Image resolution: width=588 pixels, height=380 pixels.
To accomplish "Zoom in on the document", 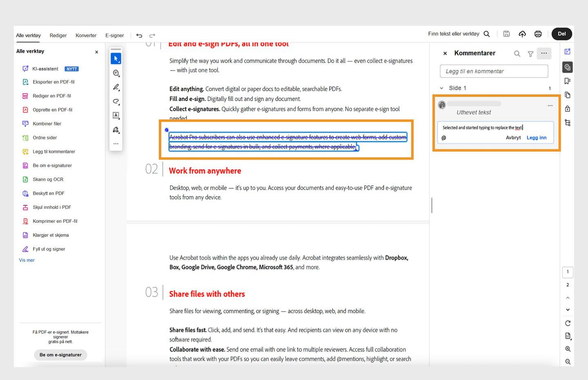I will coord(568,349).
